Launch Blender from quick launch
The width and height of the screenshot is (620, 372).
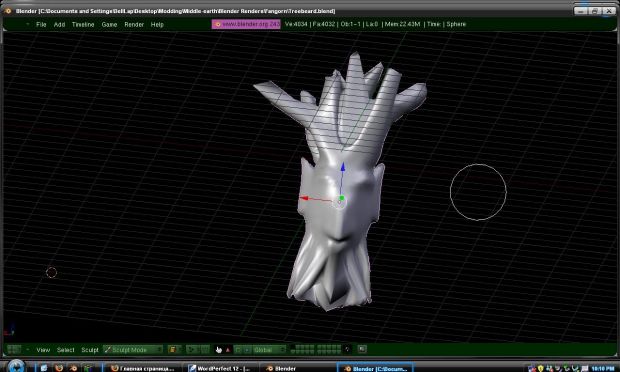(73, 368)
